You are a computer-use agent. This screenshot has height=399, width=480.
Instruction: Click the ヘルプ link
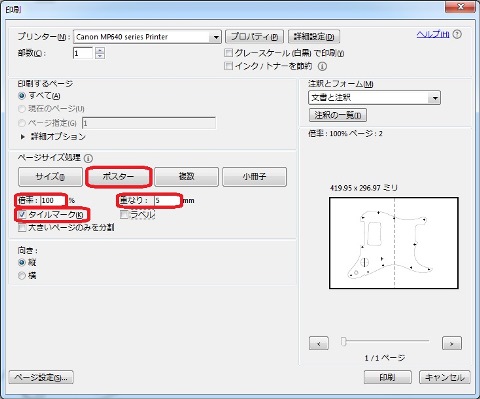(x=433, y=34)
